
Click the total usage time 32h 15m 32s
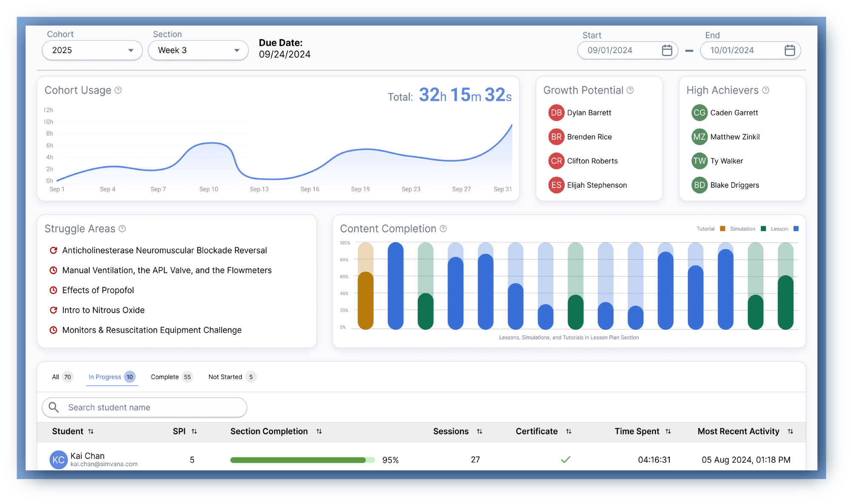[465, 95]
